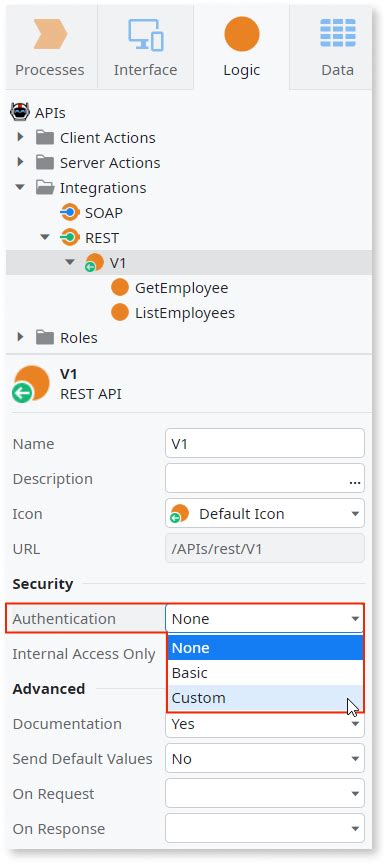Select the Logic tab
Image resolution: width=387 pixels, height=864 pixels.
point(241,47)
